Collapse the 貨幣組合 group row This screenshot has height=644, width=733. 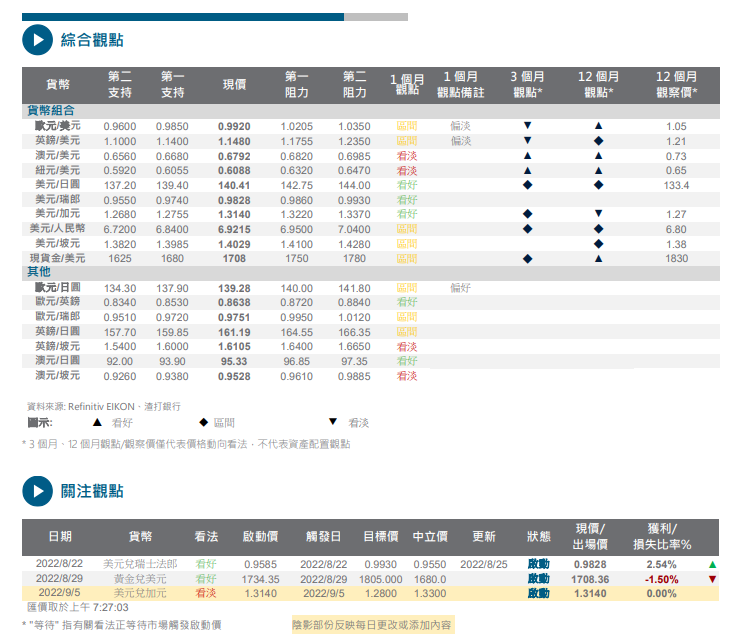(51, 111)
